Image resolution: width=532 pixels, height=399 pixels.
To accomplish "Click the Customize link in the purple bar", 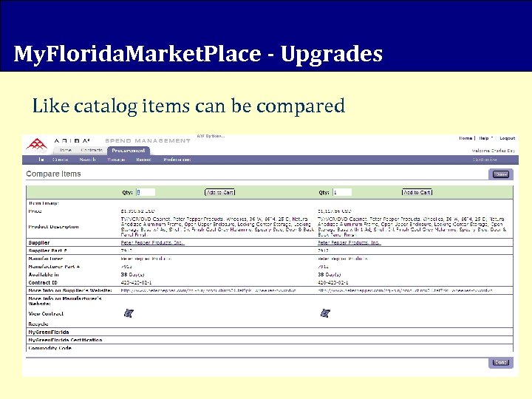I will 485,160.
